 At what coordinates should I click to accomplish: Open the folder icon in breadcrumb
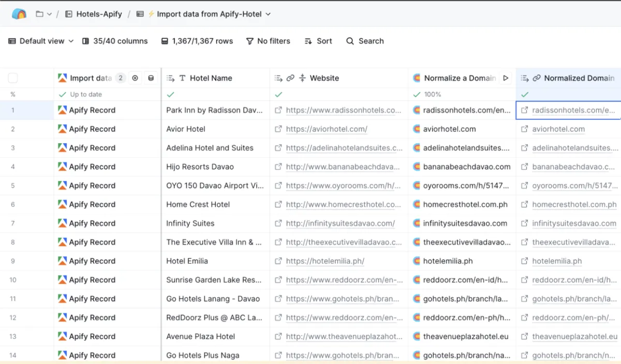pyautogui.click(x=39, y=14)
